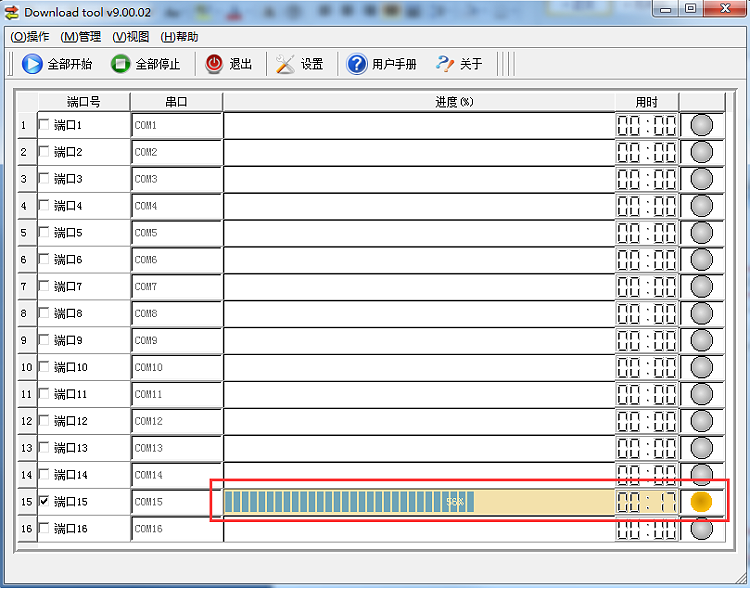
Task: Click the 全部开始 (Start All) play icon
Action: tap(32, 64)
